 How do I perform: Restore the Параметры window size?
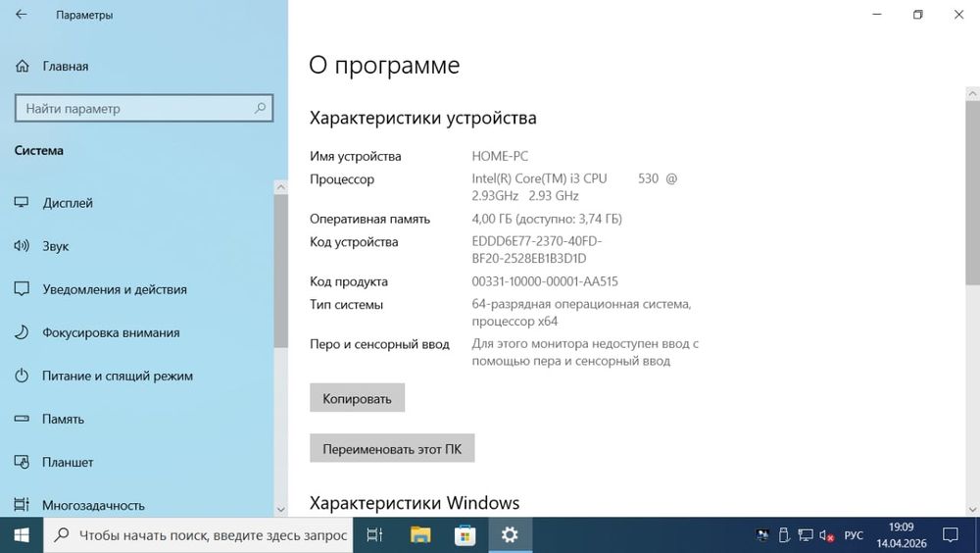coord(917,15)
